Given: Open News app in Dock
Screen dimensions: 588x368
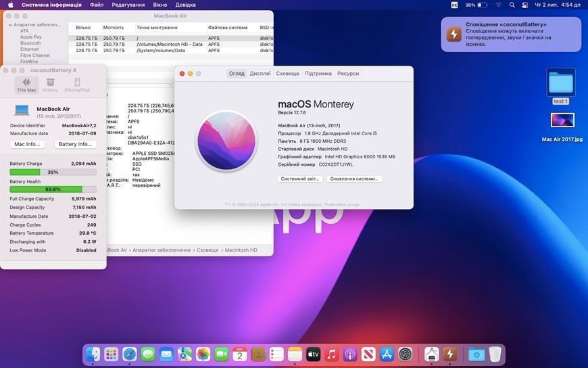Looking at the screenshot, I should tap(368, 354).
